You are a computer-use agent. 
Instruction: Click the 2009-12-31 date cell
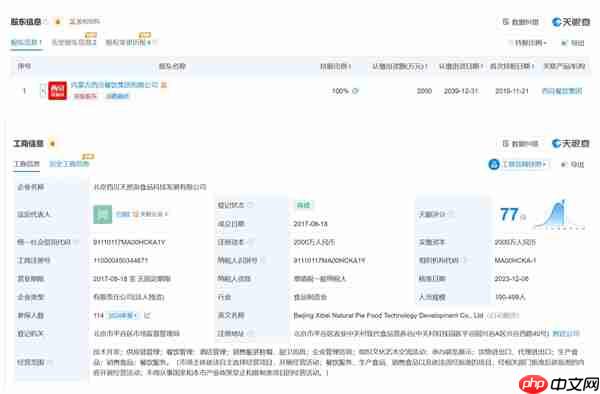point(461,91)
